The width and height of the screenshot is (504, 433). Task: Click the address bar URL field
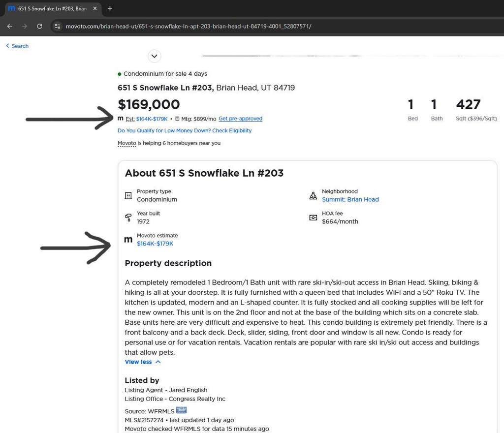[x=189, y=27]
